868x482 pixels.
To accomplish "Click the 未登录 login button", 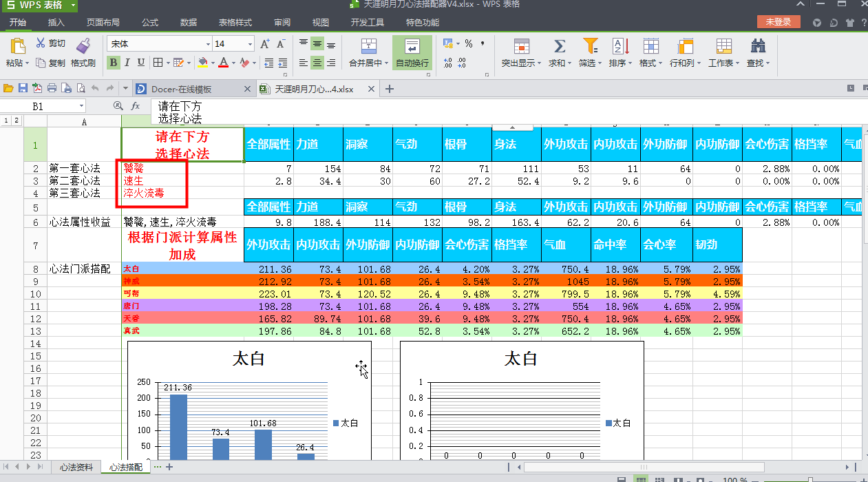I will pos(779,22).
